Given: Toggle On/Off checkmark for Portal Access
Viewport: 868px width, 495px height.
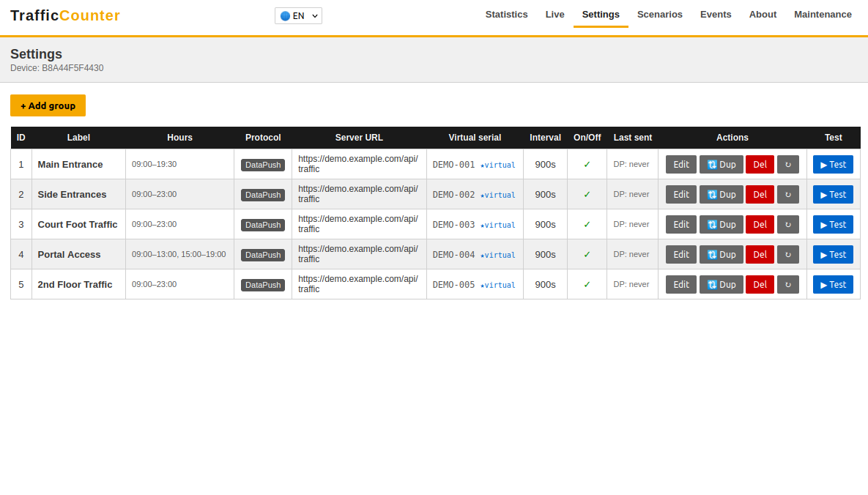Looking at the screenshot, I should pos(587,255).
